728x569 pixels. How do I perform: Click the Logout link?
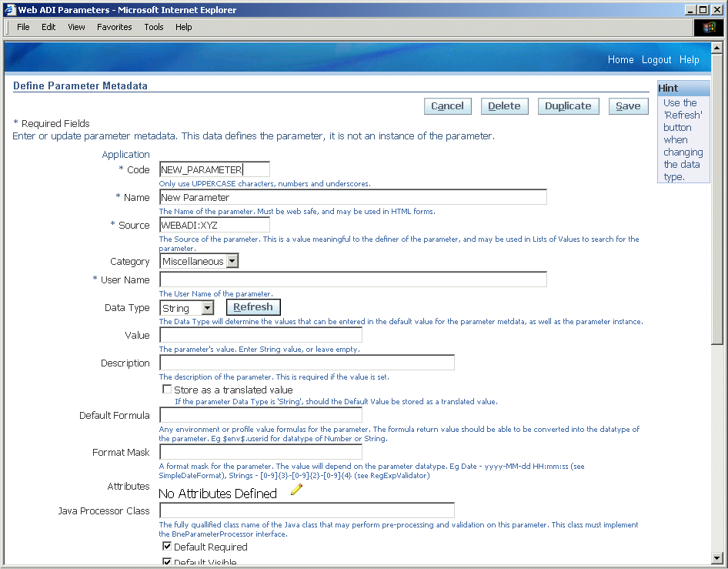(656, 59)
